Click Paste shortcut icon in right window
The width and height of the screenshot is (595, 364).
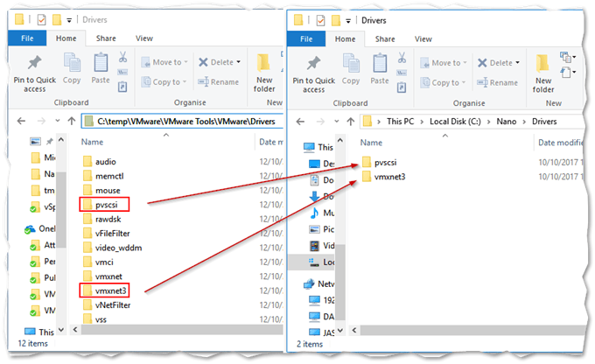[402, 88]
